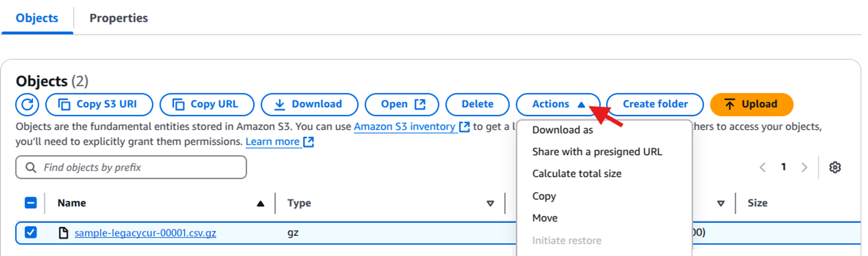Open the table preferences gear icon
The image size is (868, 256).
tap(835, 167)
